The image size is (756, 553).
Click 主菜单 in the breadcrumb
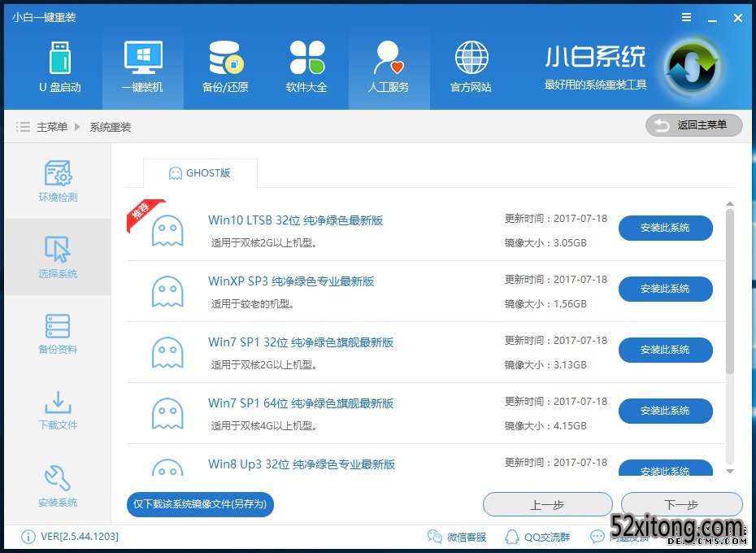pos(52,127)
